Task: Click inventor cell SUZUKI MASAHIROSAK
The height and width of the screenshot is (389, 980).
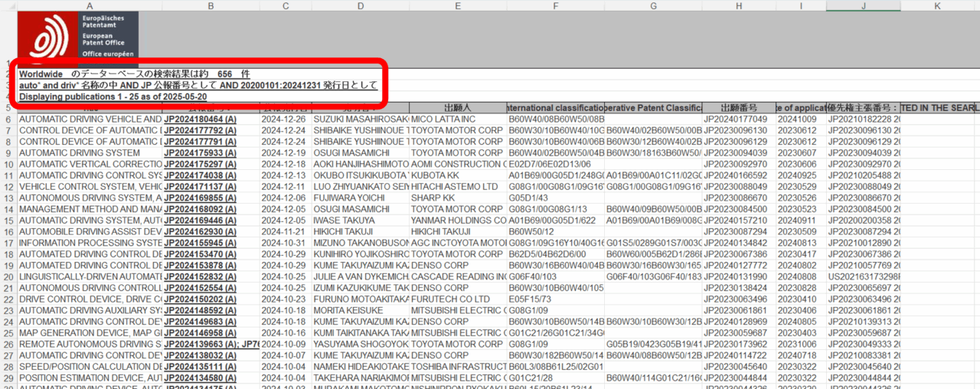Action: click(x=360, y=119)
